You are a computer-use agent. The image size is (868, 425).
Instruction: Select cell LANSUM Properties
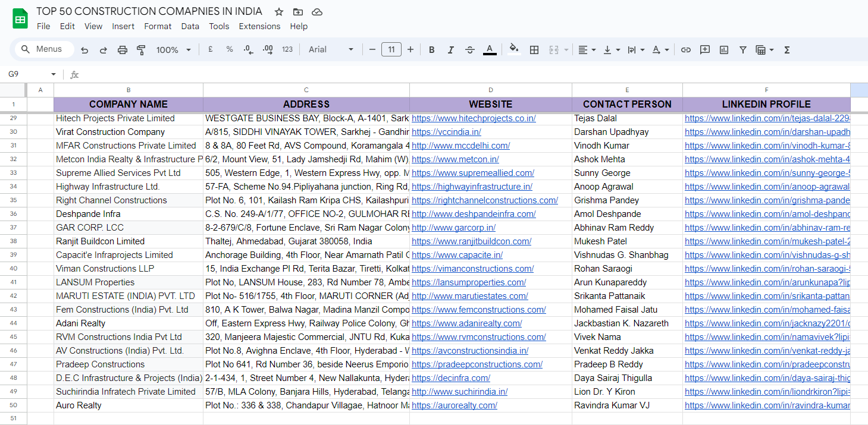[x=129, y=282]
